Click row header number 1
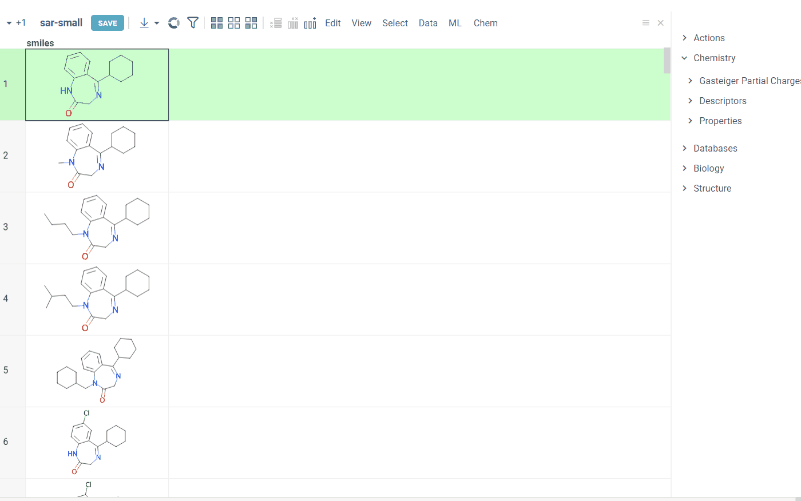 (12, 84)
